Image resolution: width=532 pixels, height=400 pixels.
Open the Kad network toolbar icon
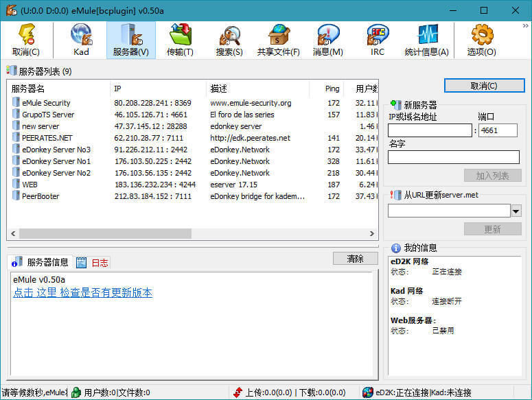click(81, 40)
